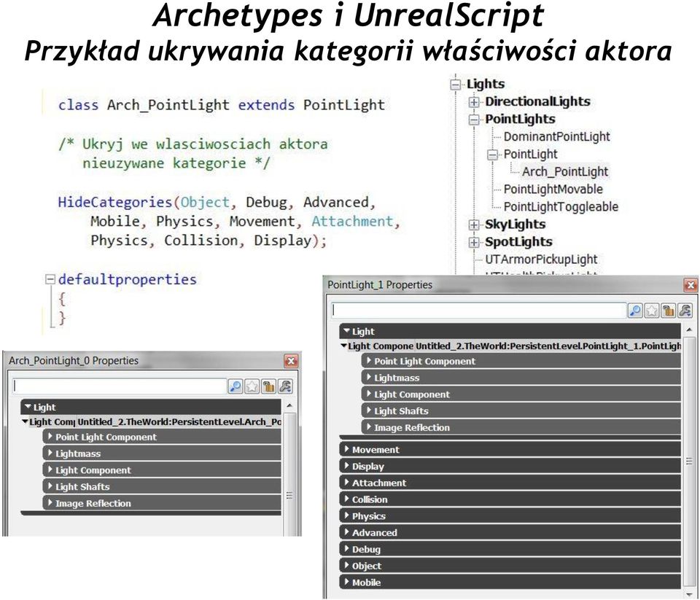Collapse the PointLights tree node
Screen dimensions: 700x600
tap(474, 119)
